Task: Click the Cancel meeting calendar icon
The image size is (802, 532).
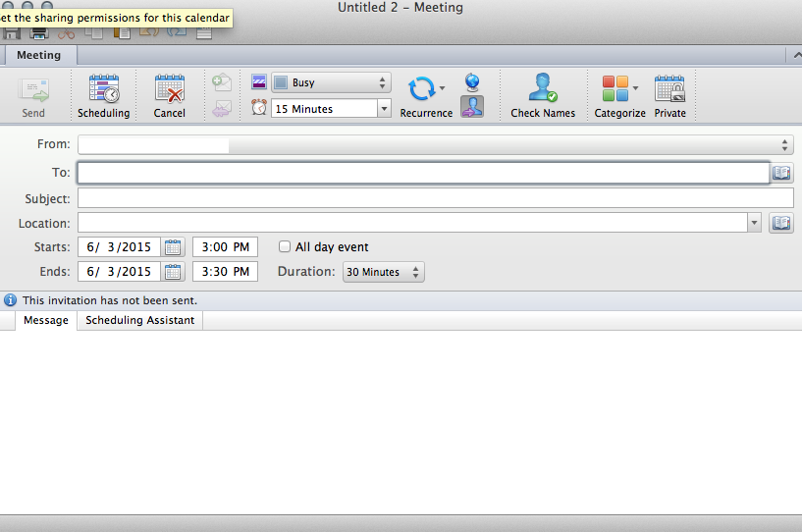Action: point(169,88)
